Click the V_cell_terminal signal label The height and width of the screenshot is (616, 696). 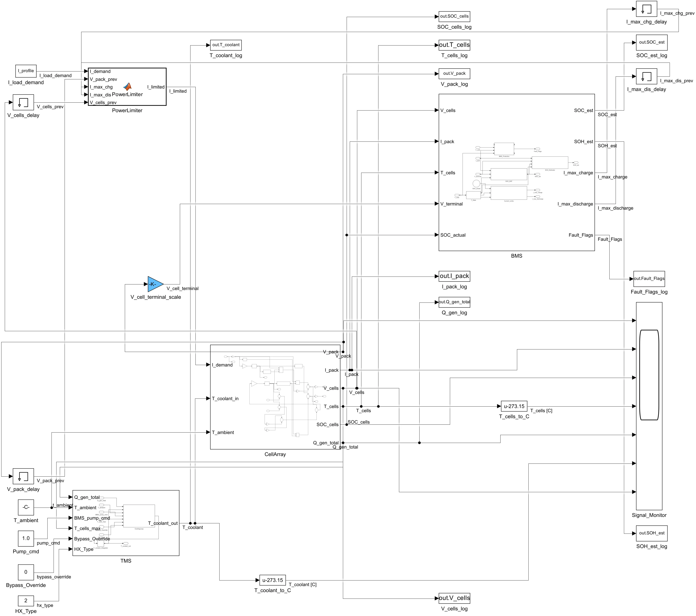(x=183, y=289)
